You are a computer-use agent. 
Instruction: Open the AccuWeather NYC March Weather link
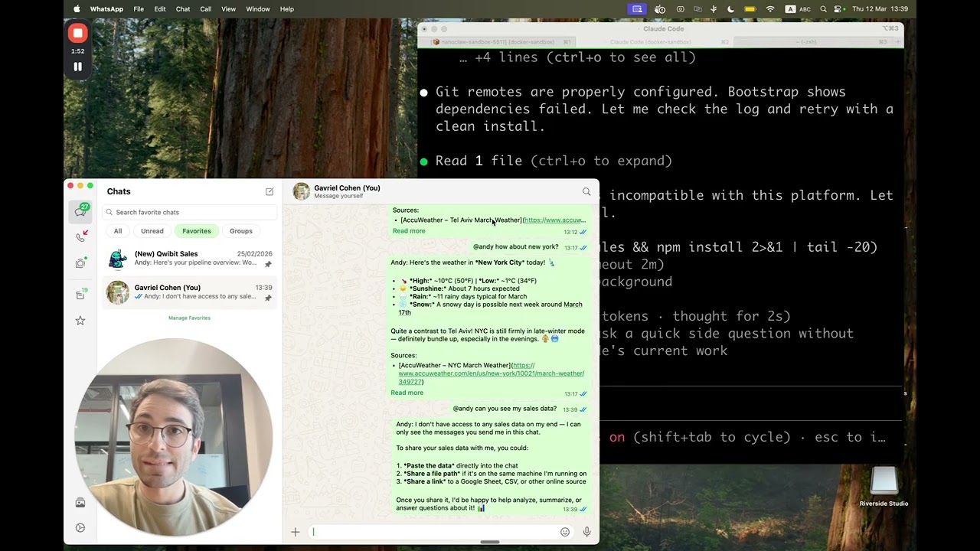491,373
